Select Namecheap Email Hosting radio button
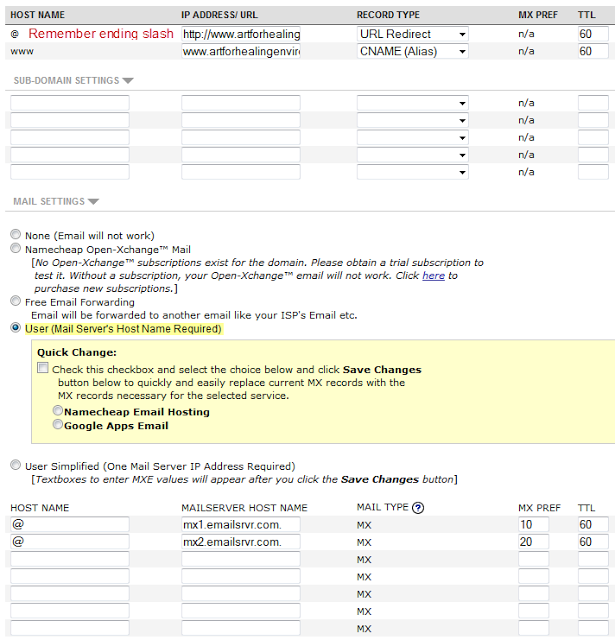Screen dimensions: 615x640 pyautogui.click(x=59, y=411)
